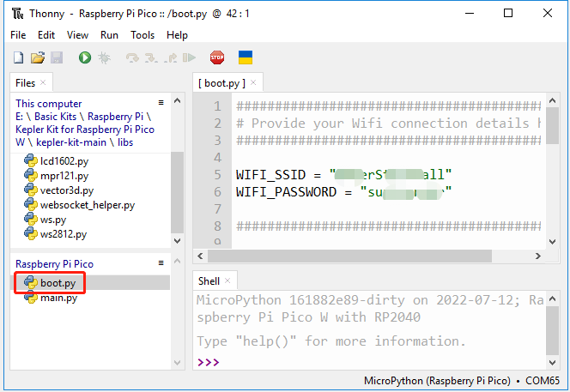
Task: Select lcd1602.py in file list
Action: [x=57, y=161]
